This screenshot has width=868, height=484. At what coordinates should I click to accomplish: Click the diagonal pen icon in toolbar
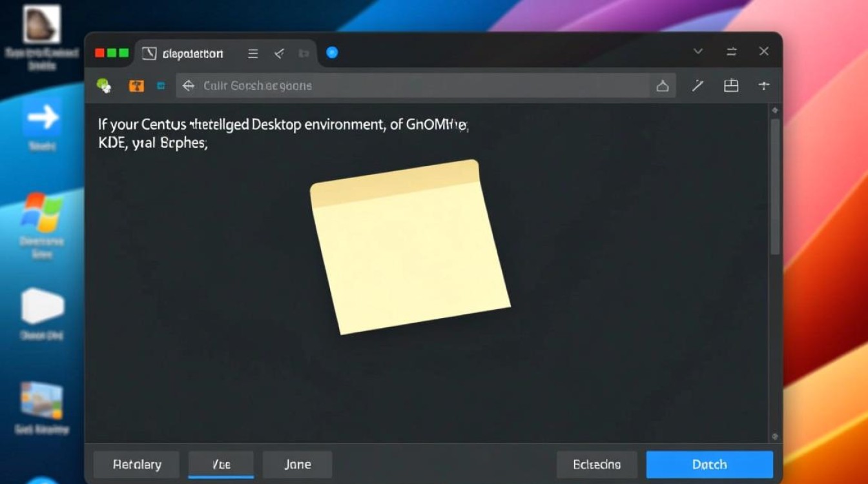[697, 86]
